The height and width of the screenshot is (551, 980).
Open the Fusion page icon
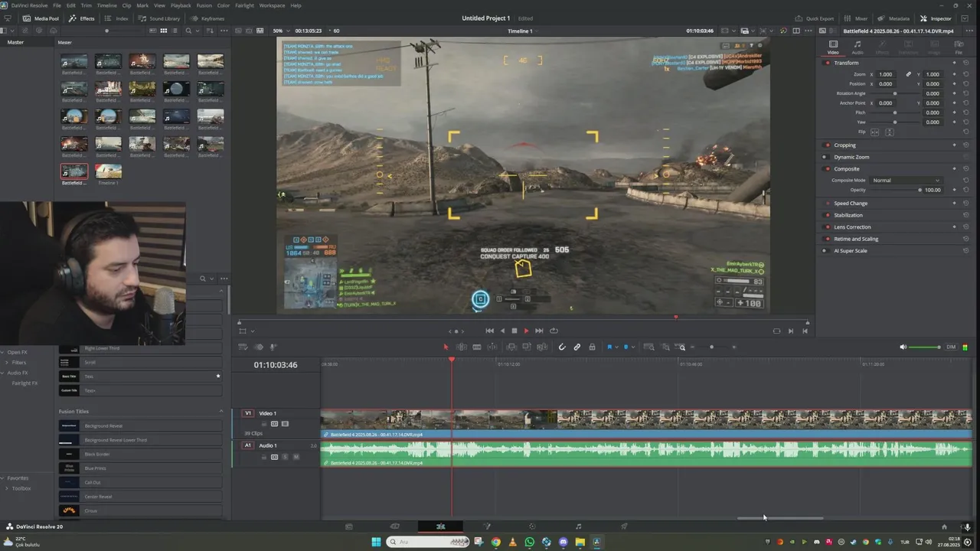486,527
